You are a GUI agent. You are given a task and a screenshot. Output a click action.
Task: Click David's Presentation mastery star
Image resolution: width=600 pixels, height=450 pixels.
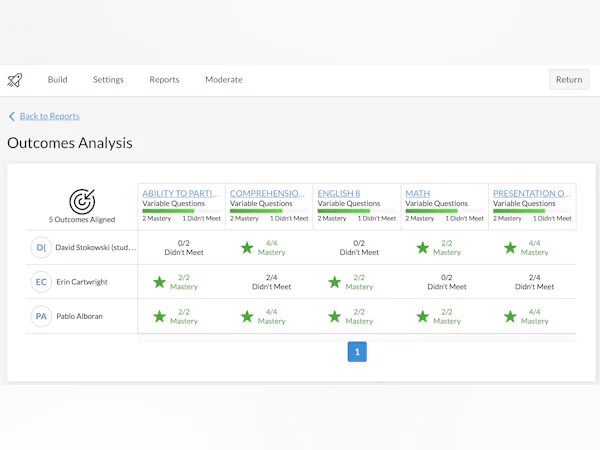[x=510, y=248]
